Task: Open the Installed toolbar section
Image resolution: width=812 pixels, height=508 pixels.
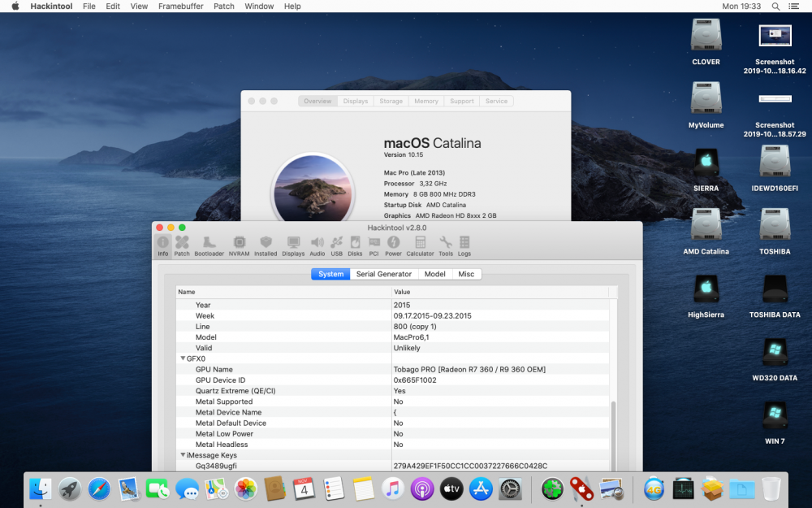Action: click(266, 245)
